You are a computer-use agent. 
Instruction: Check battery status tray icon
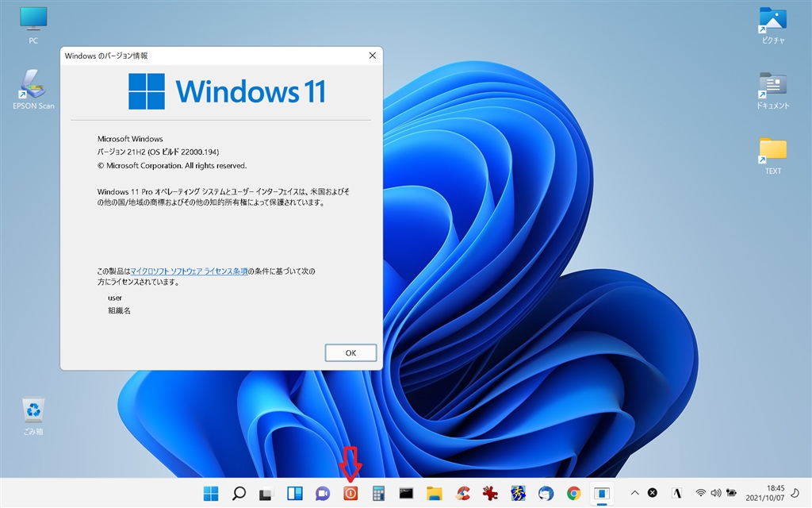[731, 493]
